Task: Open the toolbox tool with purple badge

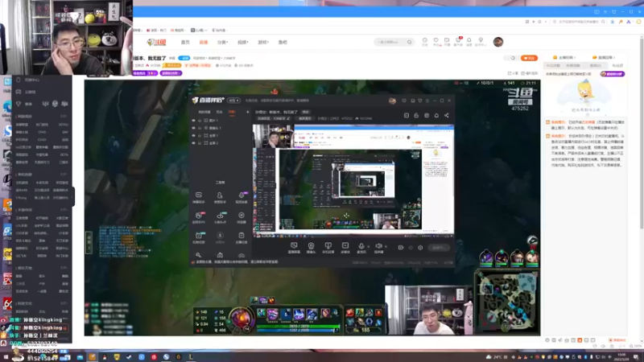Action: [242, 197]
